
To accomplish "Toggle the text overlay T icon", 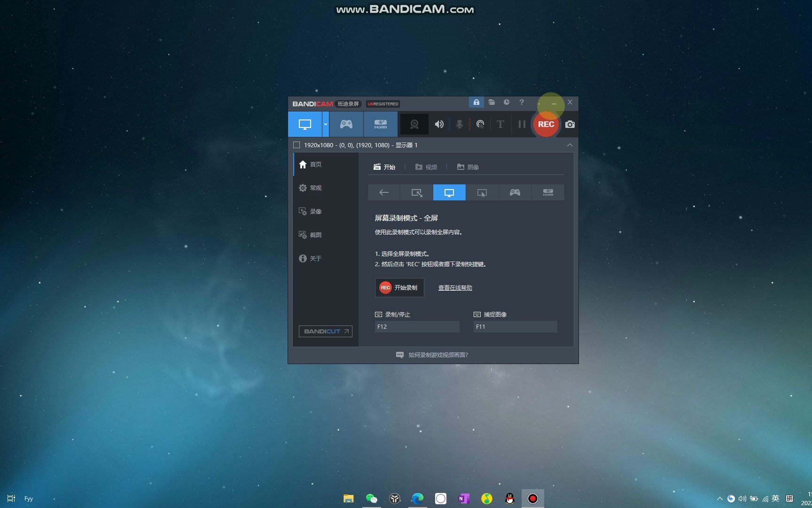I will point(500,124).
